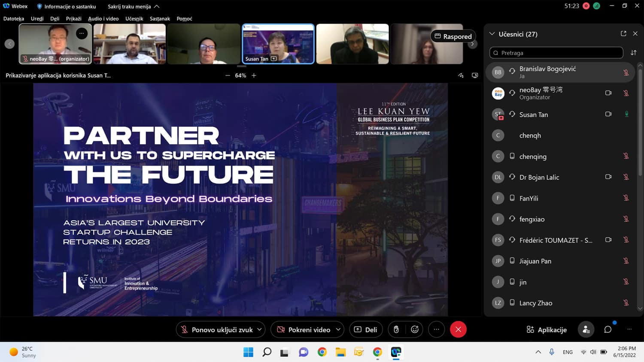
Task: Open audio options arrow beside Ponovo uključi zvuk
Action: pos(260,329)
